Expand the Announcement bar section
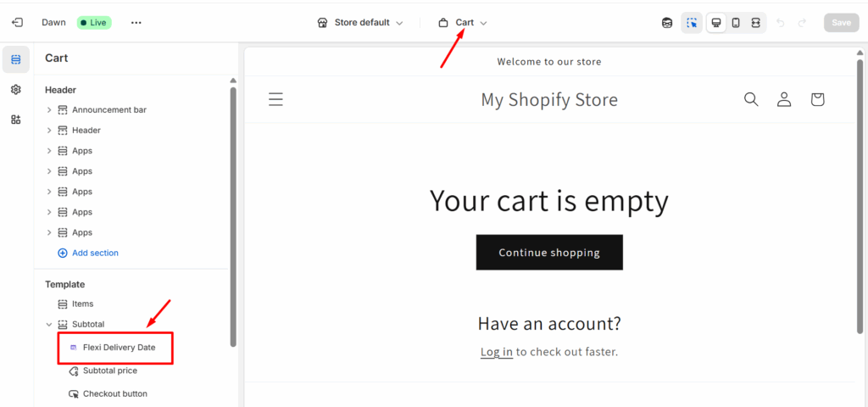 tap(49, 110)
